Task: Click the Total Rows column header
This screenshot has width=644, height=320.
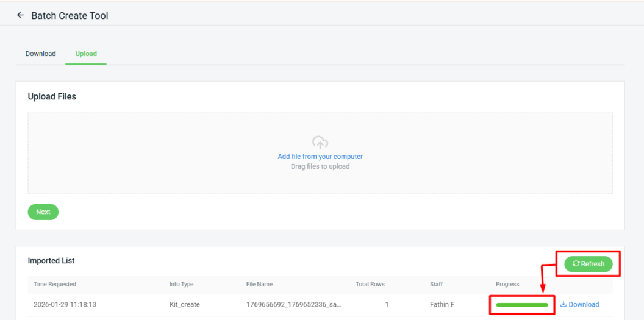Action: pos(370,284)
